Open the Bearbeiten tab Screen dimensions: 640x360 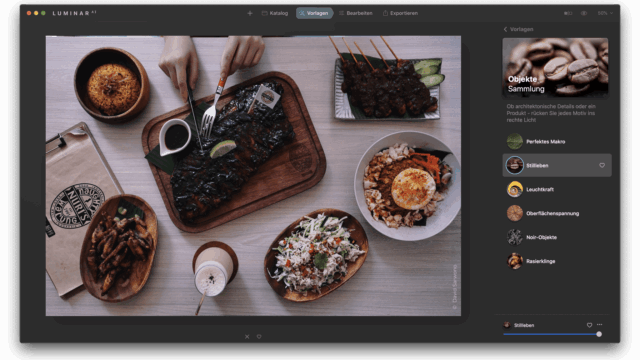(356, 13)
